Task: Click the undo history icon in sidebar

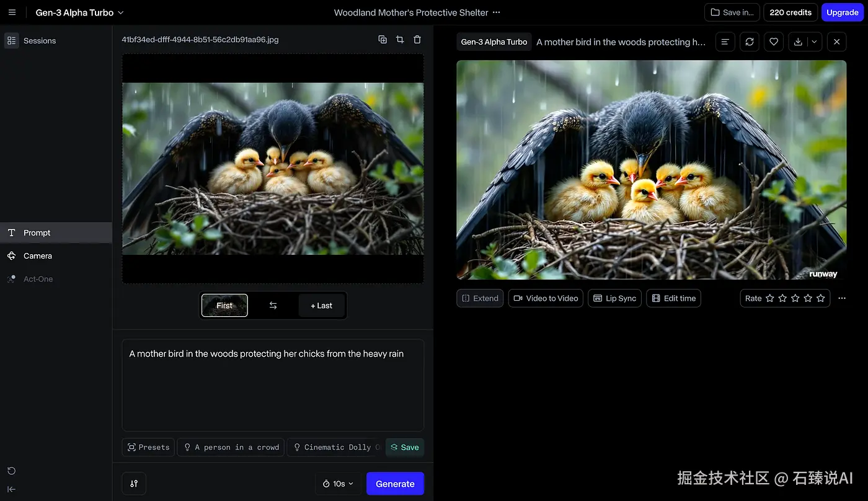Action: tap(11, 471)
